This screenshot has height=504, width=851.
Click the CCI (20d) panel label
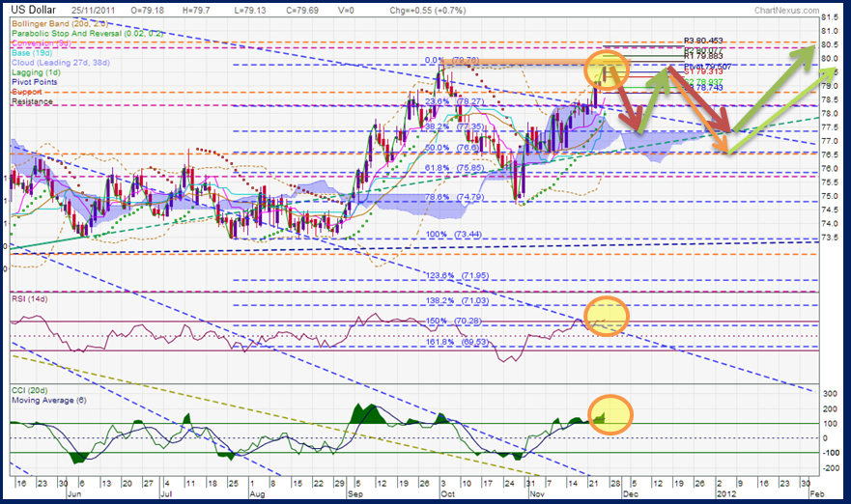(x=30, y=391)
